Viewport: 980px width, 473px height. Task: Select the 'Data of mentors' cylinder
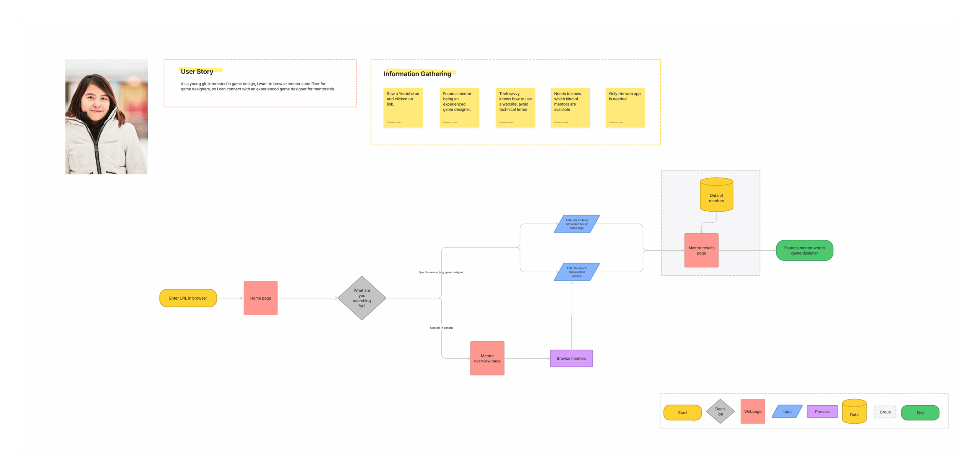click(716, 196)
